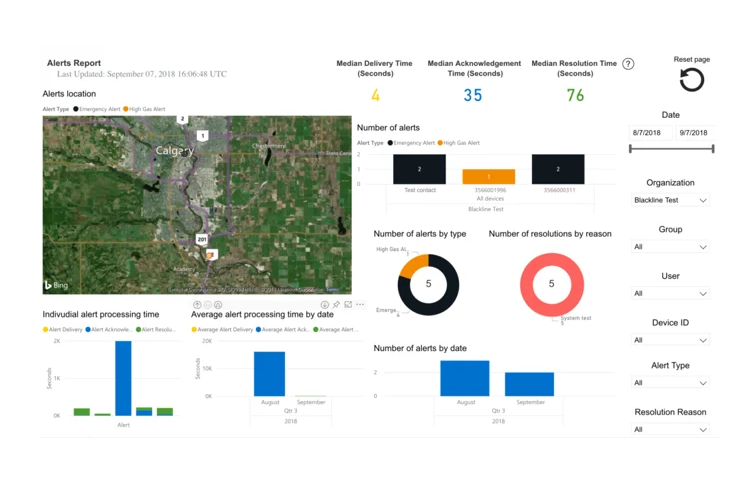Screen dimensions: 750x501
Task: Expand the Device ID filter dropdown
Action: click(x=670, y=340)
